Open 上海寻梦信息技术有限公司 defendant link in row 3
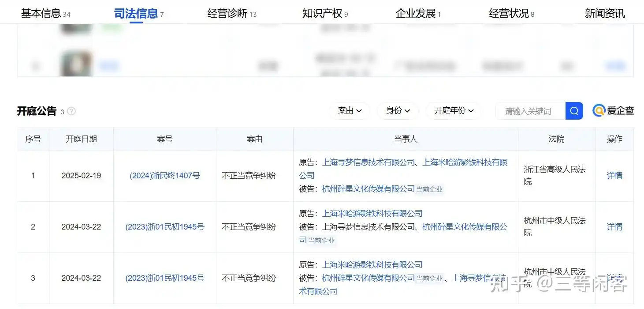The height and width of the screenshot is (309, 644). coord(403,284)
